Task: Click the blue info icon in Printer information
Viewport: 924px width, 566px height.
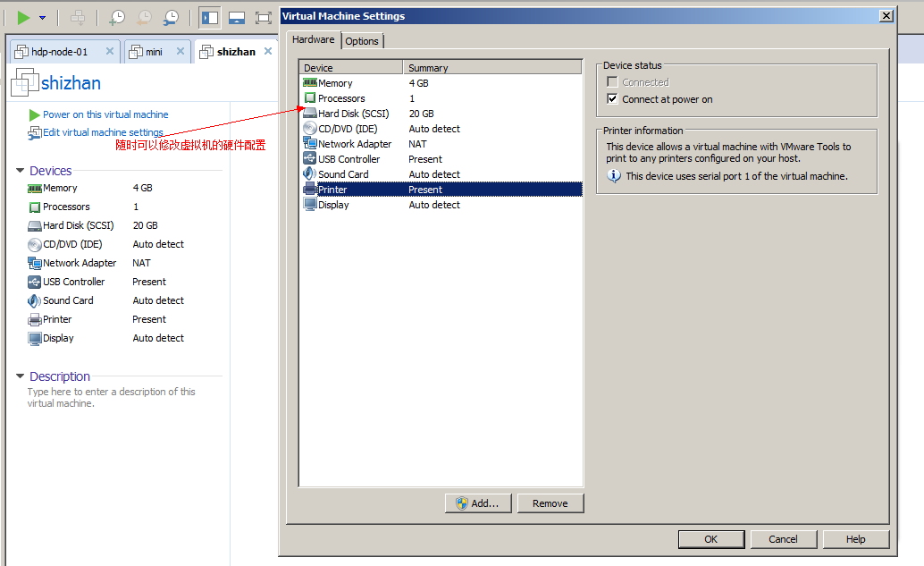Action: pyautogui.click(x=614, y=175)
